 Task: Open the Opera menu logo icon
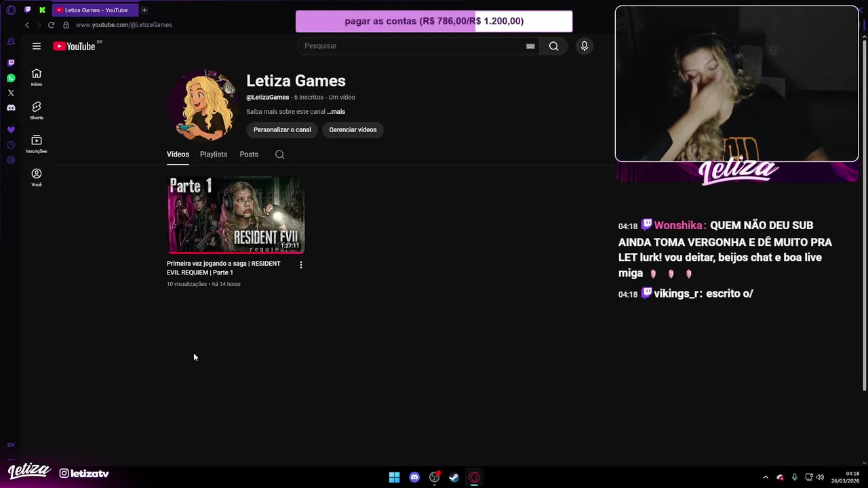(x=11, y=10)
